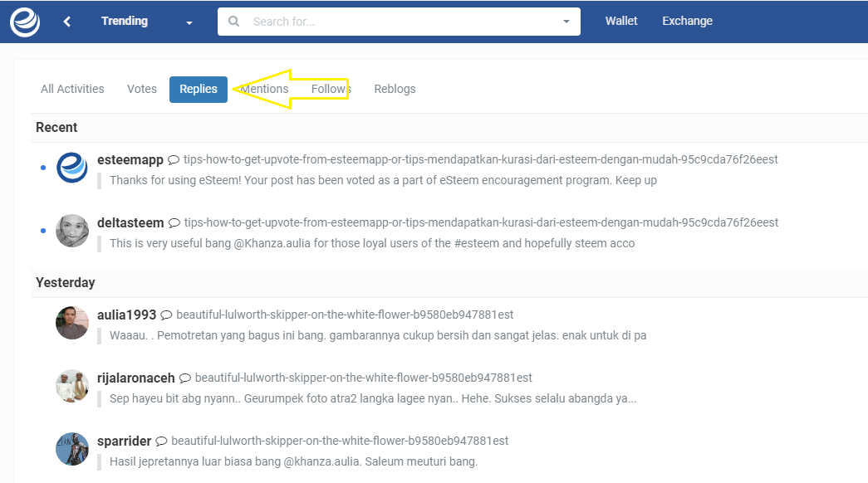Click the 'Hasil jepretannya luar biasa' reply text

pyautogui.click(x=293, y=461)
